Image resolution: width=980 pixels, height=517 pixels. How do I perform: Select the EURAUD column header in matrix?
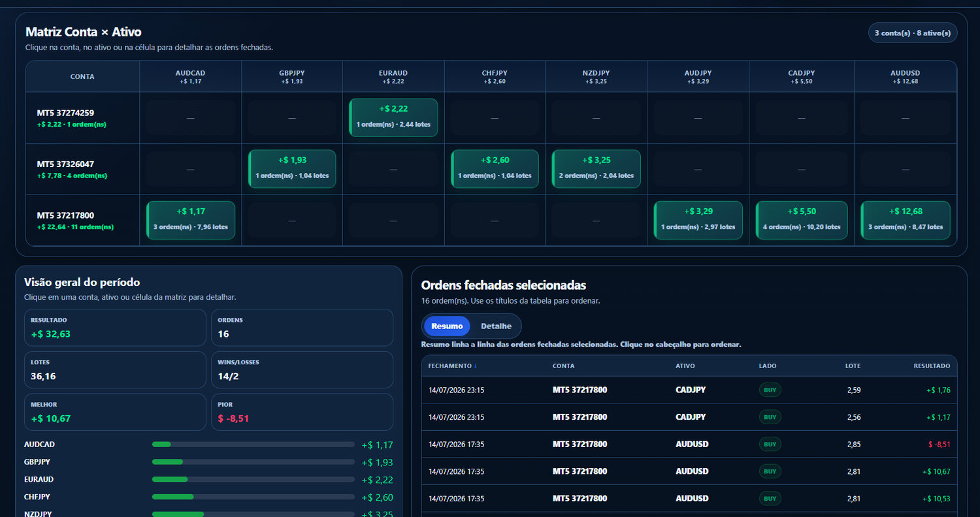pos(393,76)
